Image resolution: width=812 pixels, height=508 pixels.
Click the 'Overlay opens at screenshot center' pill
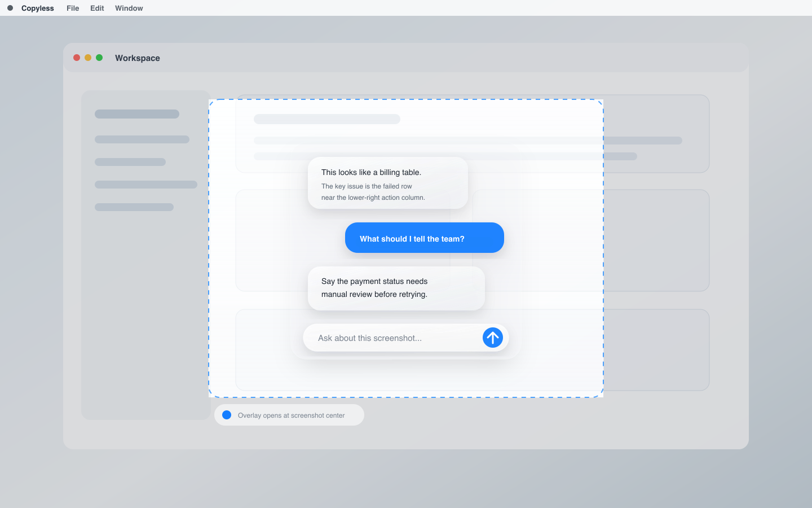(289, 415)
